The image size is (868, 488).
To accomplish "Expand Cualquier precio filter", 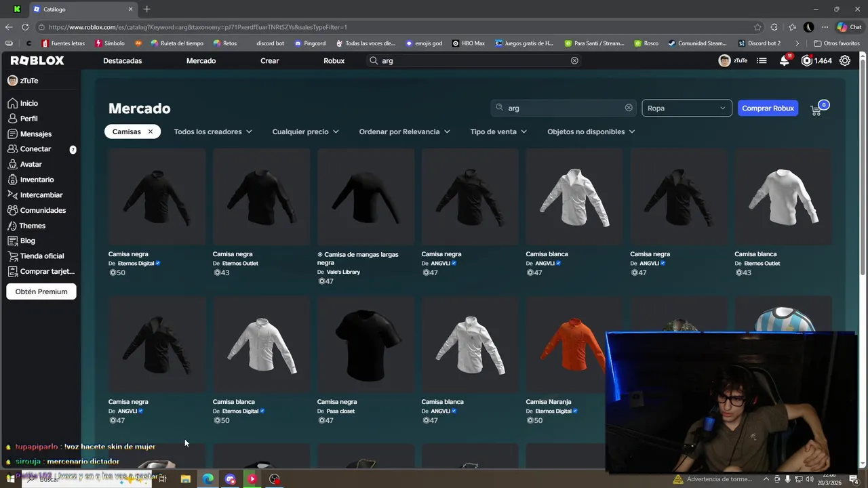I will (x=305, y=131).
